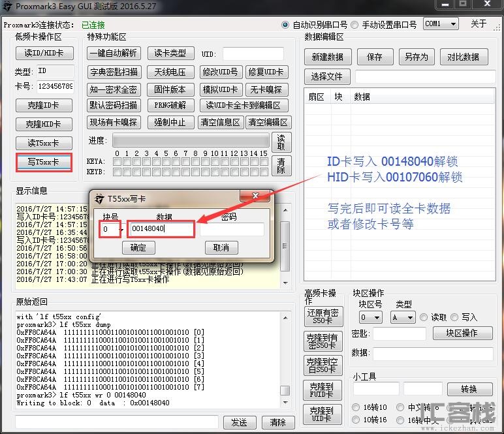Select 16转10 radio button

tap(356, 407)
